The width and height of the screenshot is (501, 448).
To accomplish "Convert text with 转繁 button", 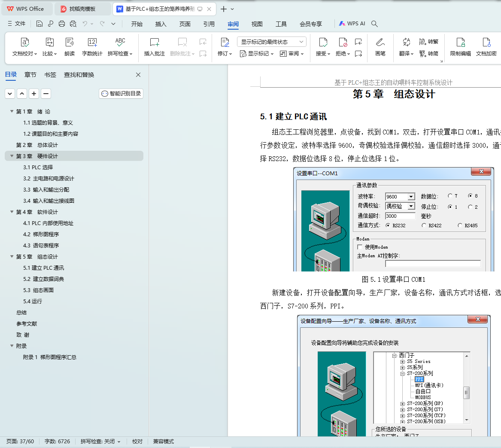I will coord(429,42).
